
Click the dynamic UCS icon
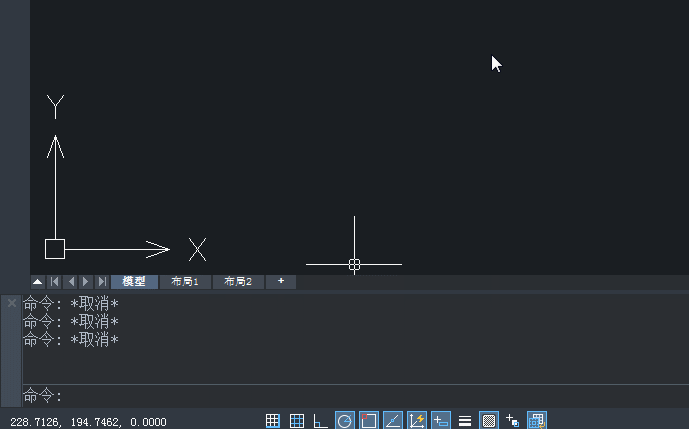click(417, 421)
